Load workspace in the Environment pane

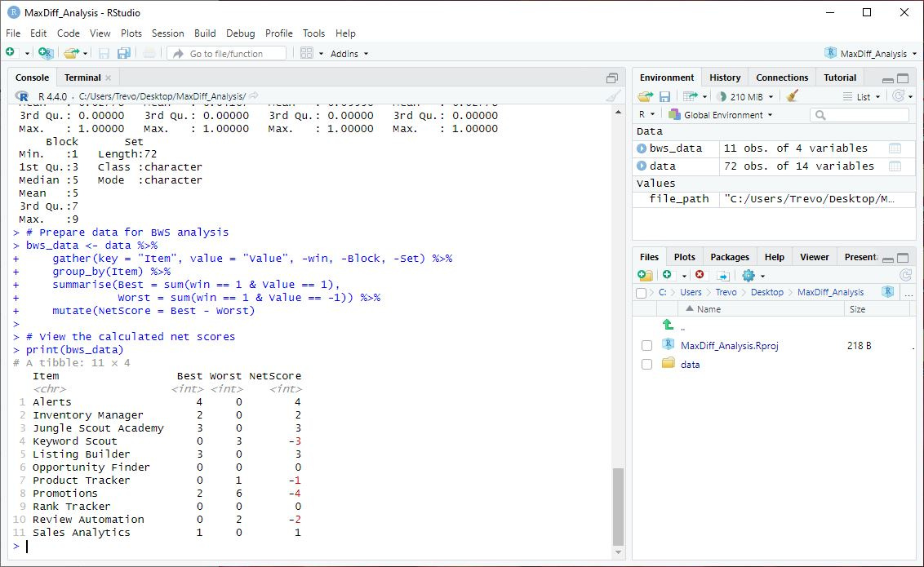pos(646,96)
